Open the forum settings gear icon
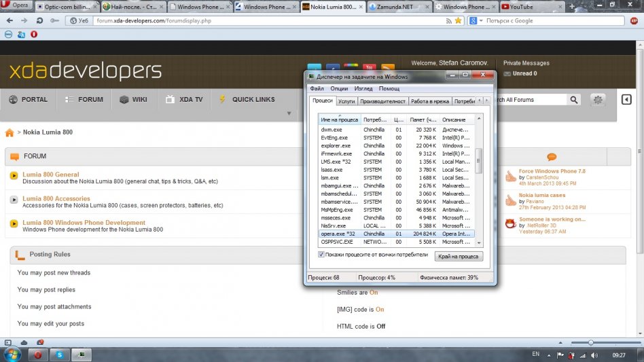 pos(598,100)
